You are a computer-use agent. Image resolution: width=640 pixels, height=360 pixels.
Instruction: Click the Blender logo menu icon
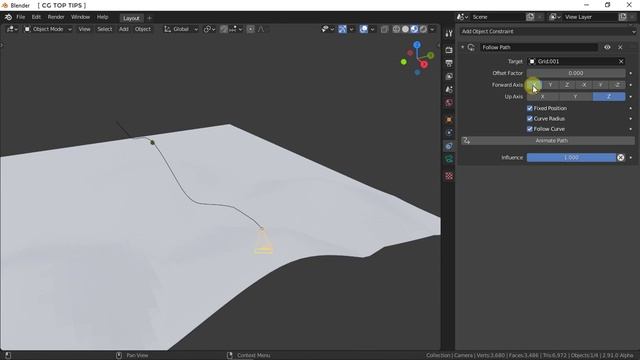pos(8,17)
